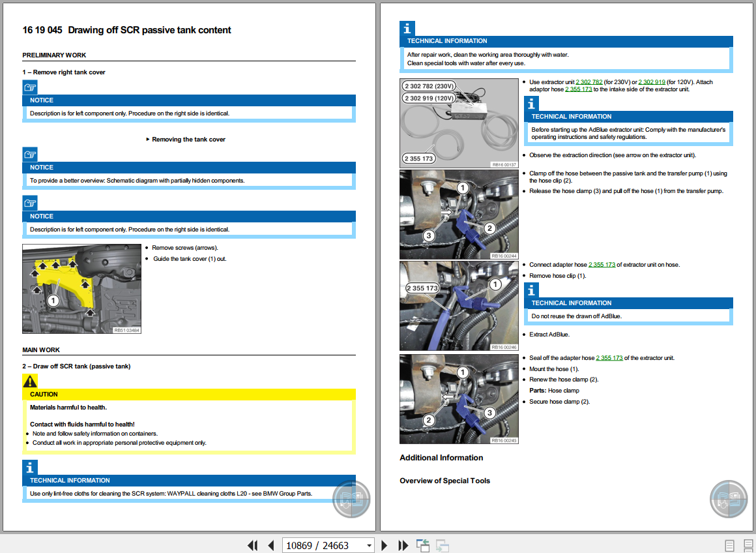This screenshot has width=756, height=553.
Task: Click the caution warning triangle icon
Action: tap(30, 381)
